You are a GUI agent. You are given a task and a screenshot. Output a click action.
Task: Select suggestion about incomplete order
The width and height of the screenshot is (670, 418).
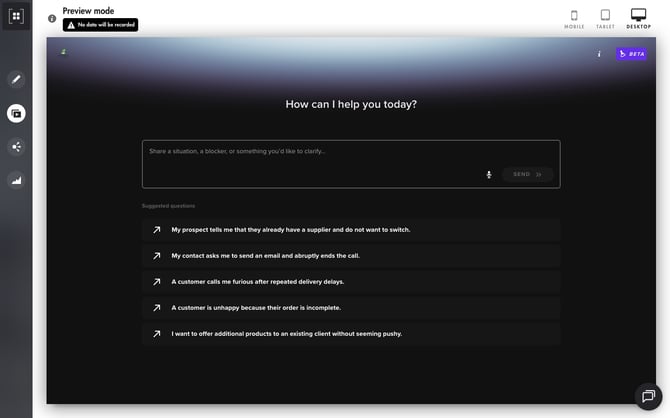(x=351, y=308)
